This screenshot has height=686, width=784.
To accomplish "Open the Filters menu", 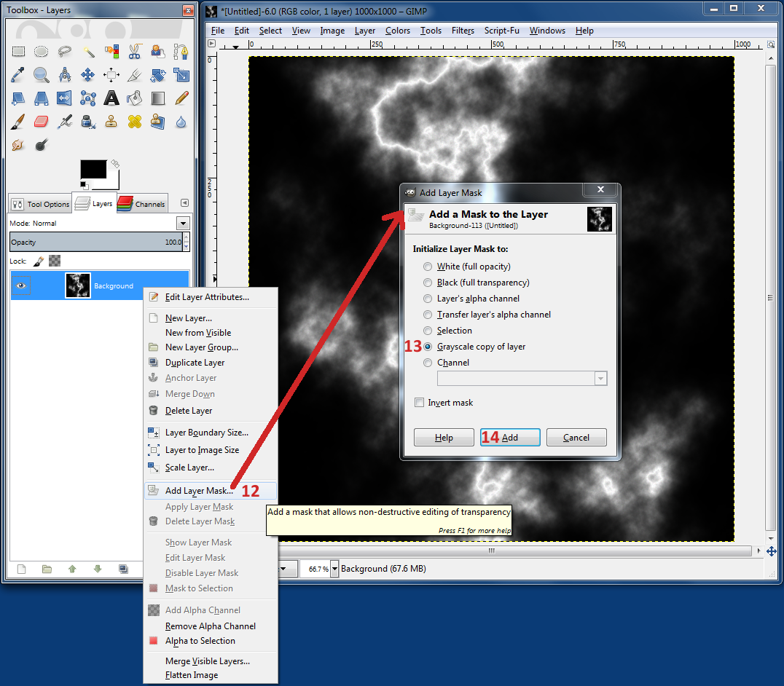I will [x=463, y=31].
